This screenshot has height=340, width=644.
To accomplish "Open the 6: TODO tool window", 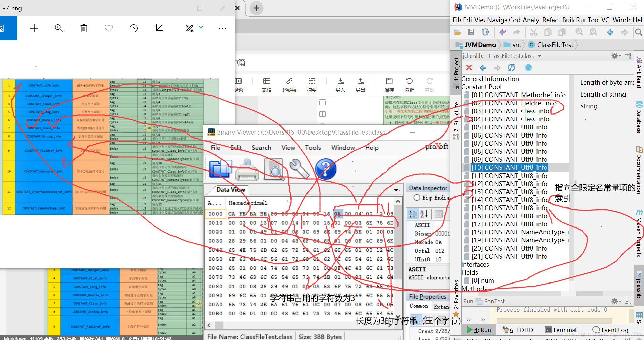I will tap(518, 330).
